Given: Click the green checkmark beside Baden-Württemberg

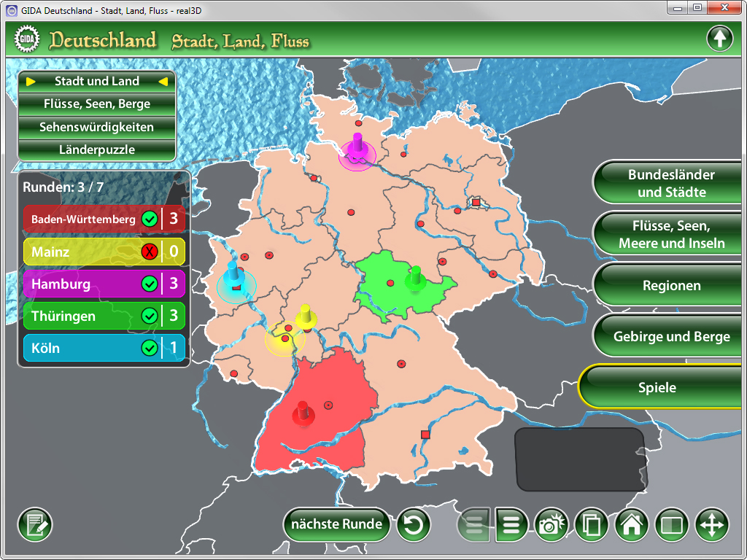Looking at the screenshot, I should (150, 219).
